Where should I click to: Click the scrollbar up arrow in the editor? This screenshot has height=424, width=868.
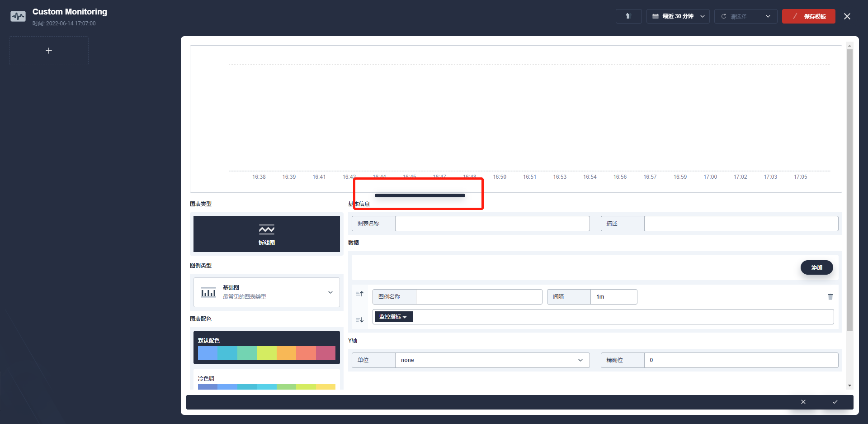coord(850,46)
